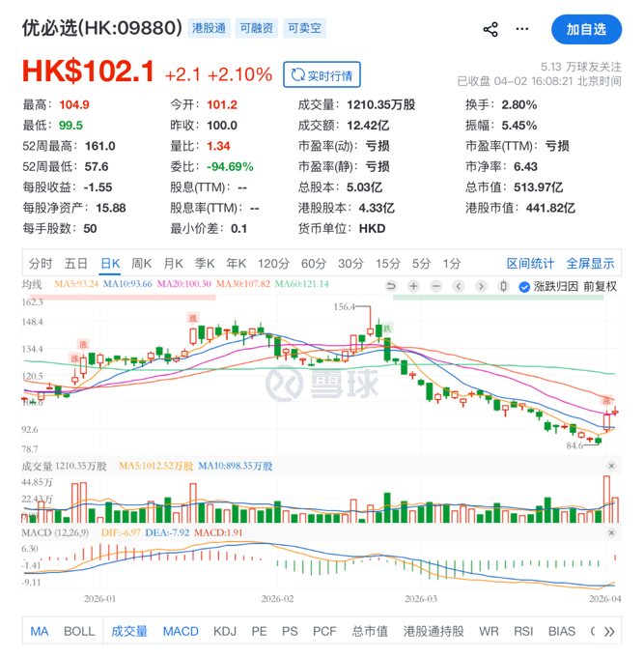Click 全屏显示 to go fullscreen
Screen dimensions: 644x658
click(590, 263)
